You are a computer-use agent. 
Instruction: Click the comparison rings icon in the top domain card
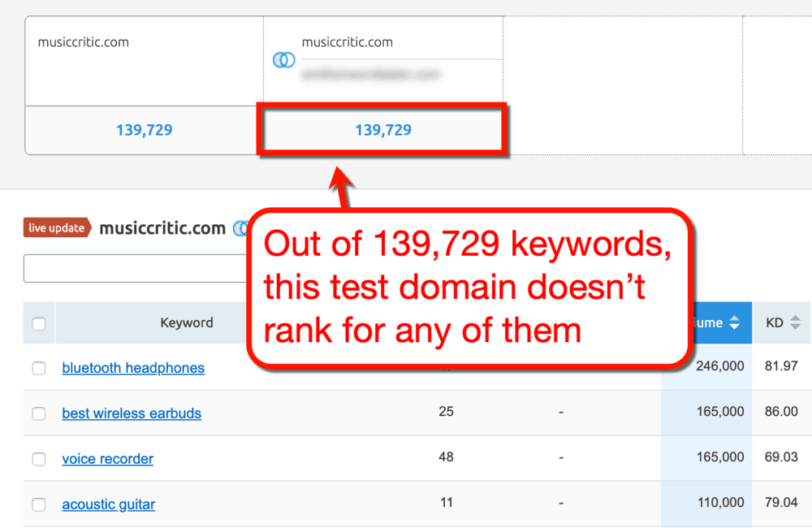pyautogui.click(x=284, y=60)
